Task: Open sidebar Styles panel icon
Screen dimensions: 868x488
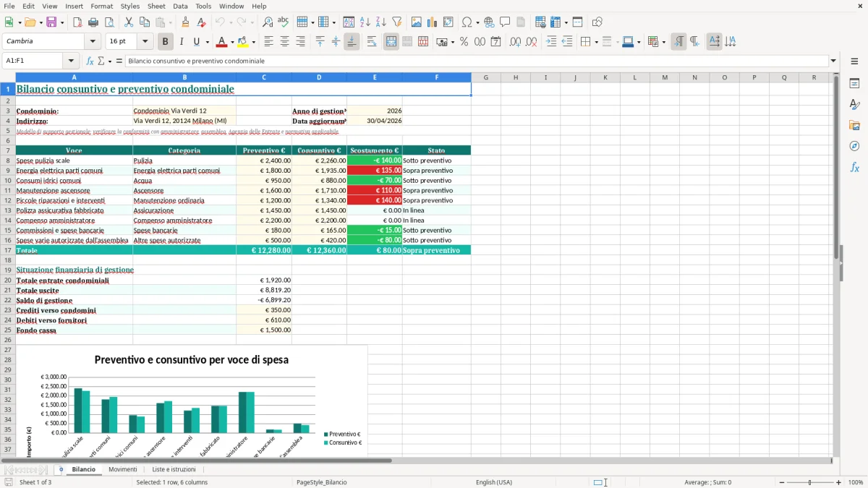Action: pos(854,104)
